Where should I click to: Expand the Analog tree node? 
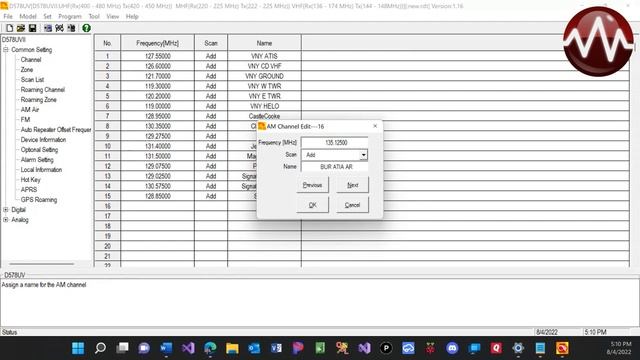click(x=6, y=220)
